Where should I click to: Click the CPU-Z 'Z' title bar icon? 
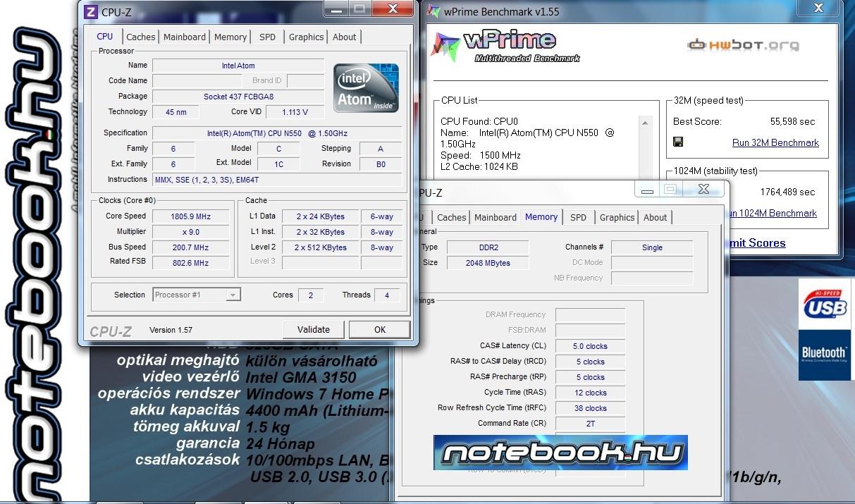click(90, 12)
